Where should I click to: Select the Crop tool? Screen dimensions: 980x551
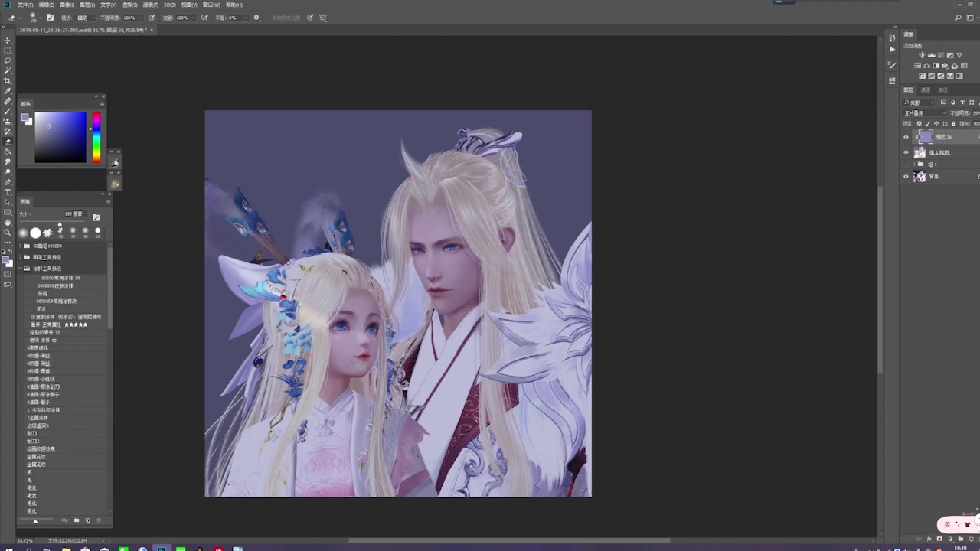[x=8, y=81]
